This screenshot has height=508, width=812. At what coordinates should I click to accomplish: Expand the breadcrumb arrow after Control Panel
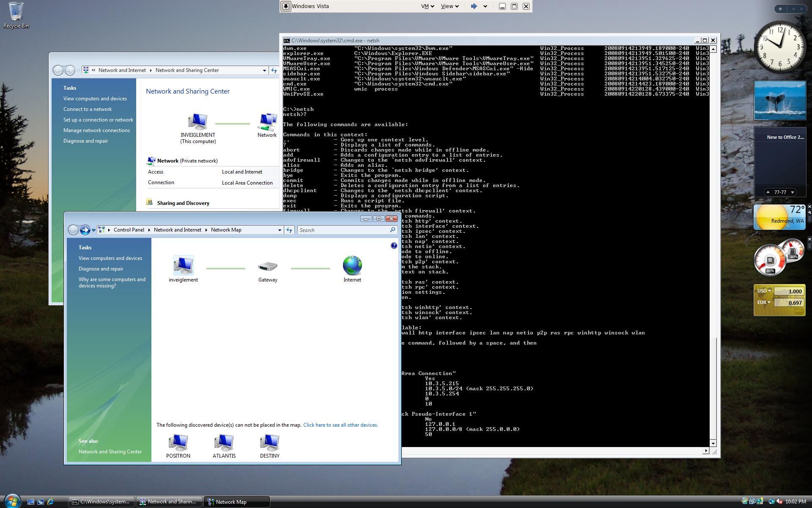[x=149, y=230]
